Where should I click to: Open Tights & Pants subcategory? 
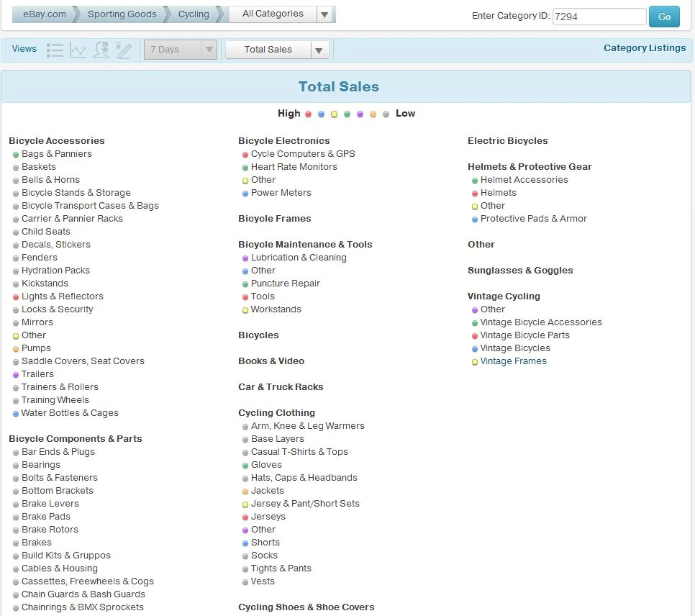(x=281, y=568)
